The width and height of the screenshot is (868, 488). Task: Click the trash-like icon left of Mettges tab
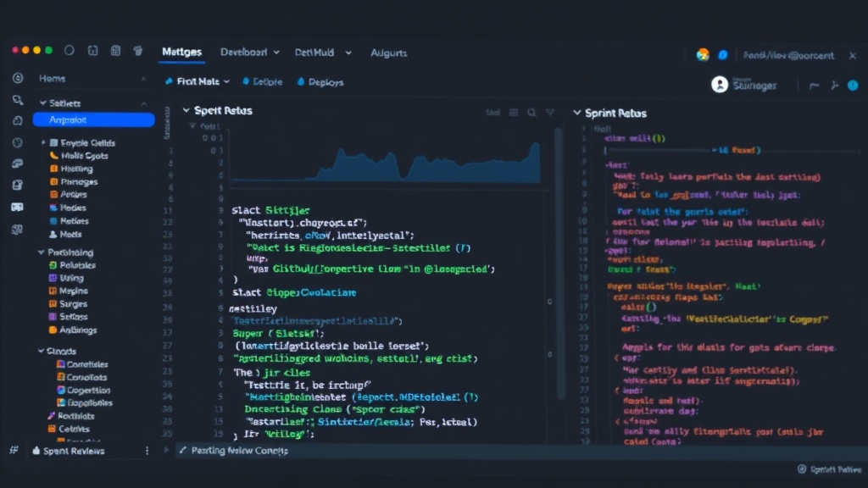(138, 51)
